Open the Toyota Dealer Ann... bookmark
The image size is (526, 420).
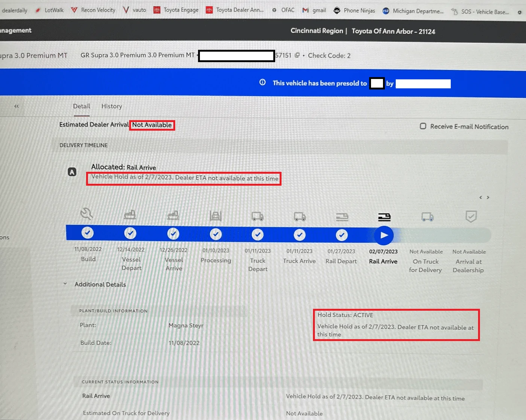tap(235, 10)
